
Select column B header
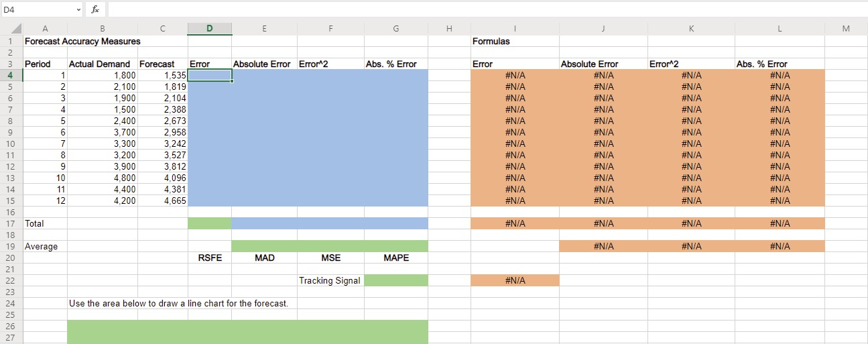click(102, 29)
